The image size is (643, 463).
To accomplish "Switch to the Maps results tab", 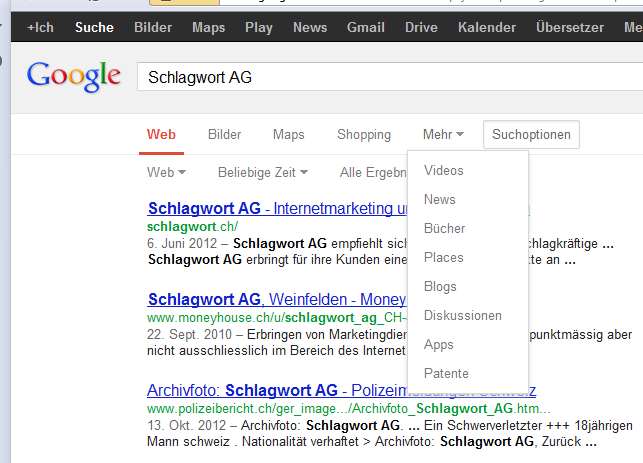I will click(x=289, y=135).
